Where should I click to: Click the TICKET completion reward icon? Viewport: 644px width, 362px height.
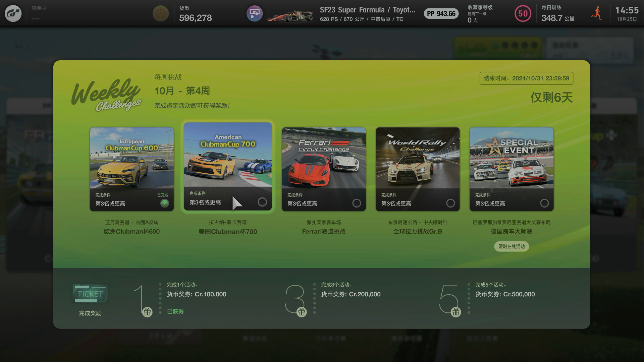tap(90, 294)
